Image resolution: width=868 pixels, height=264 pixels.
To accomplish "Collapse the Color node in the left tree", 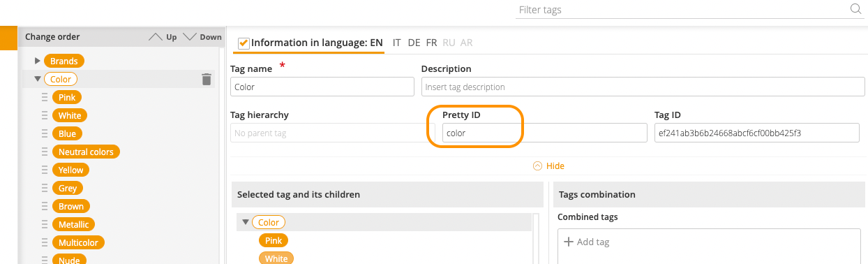I will (x=38, y=80).
